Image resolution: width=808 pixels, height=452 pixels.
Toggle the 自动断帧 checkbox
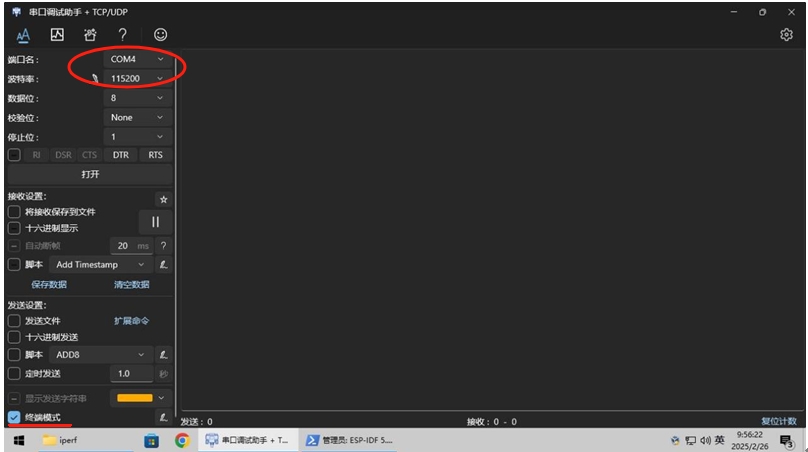pos(14,246)
